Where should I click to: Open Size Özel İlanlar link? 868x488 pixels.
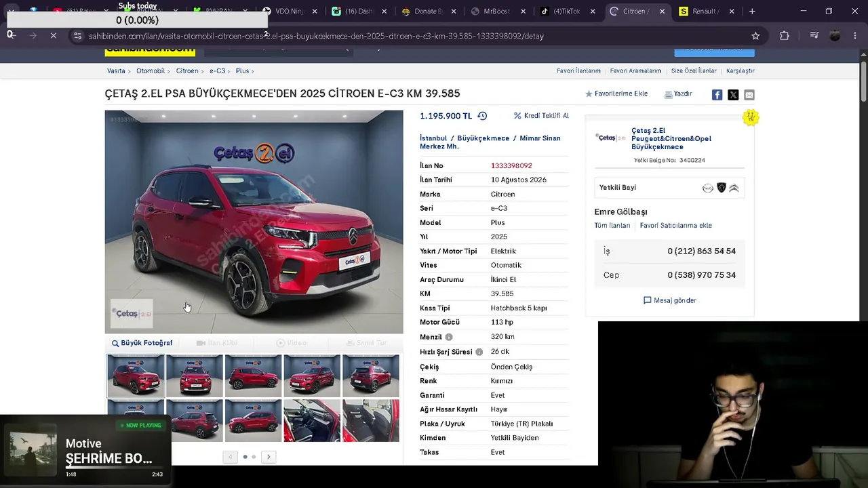(x=694, y=71)
